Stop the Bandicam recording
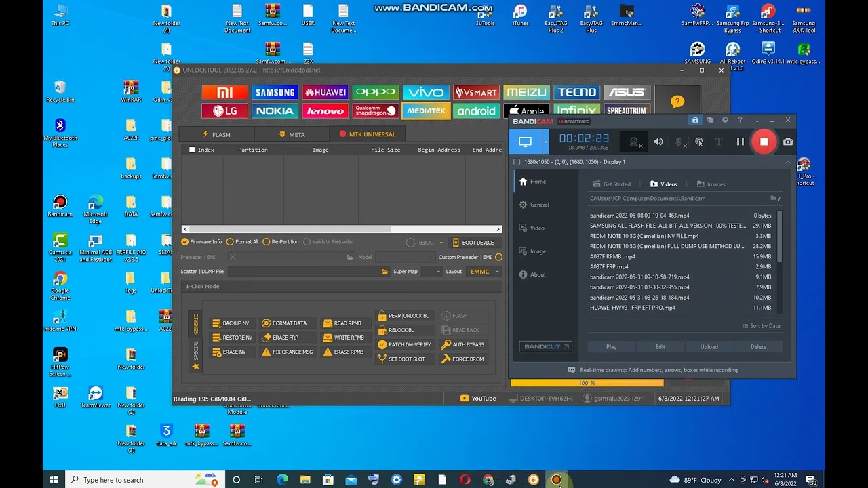The image size is (868, 488). point(764,142)
